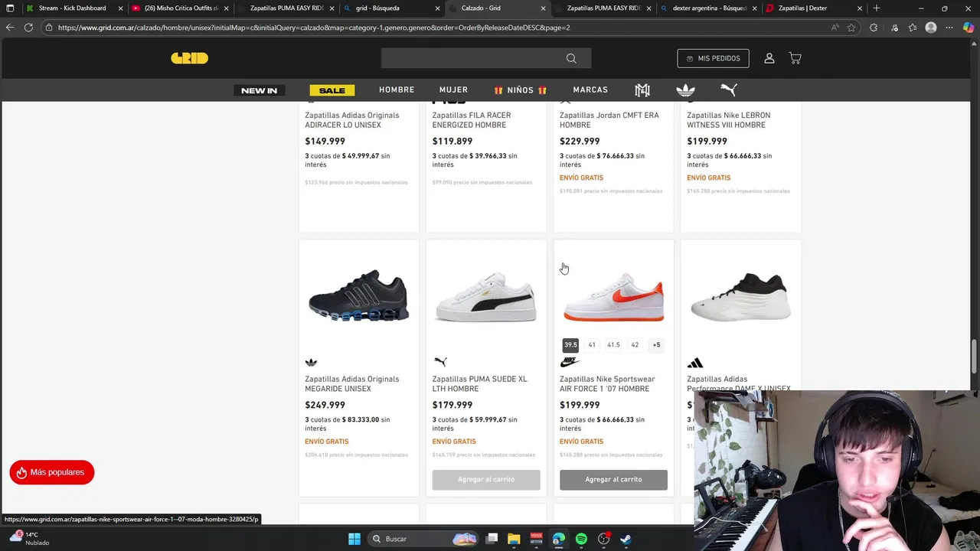The width and height of the screenshot is (980, 551).
Task: Open File Explorer from the taskbar
Action: click(x=514, y=539)
